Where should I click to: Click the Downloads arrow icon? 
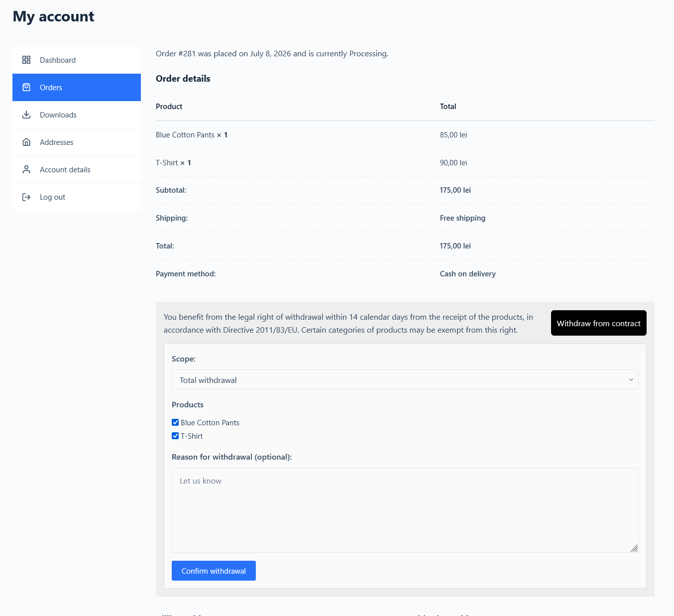pyautogui.click(x=26, y=115)
